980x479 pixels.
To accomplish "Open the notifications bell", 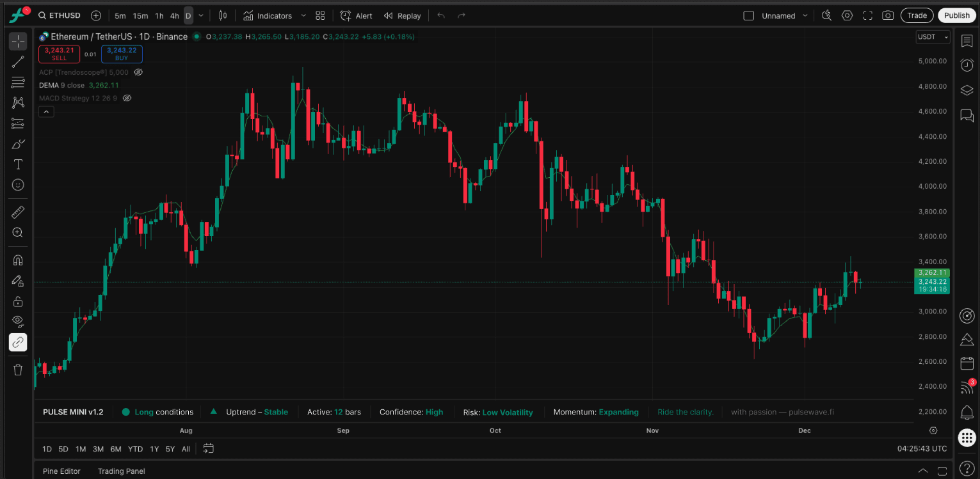I will click(x=967, y=411).
